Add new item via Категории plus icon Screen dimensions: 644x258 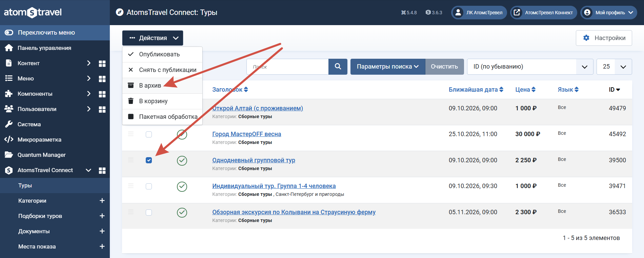click(x=102, y=201)
